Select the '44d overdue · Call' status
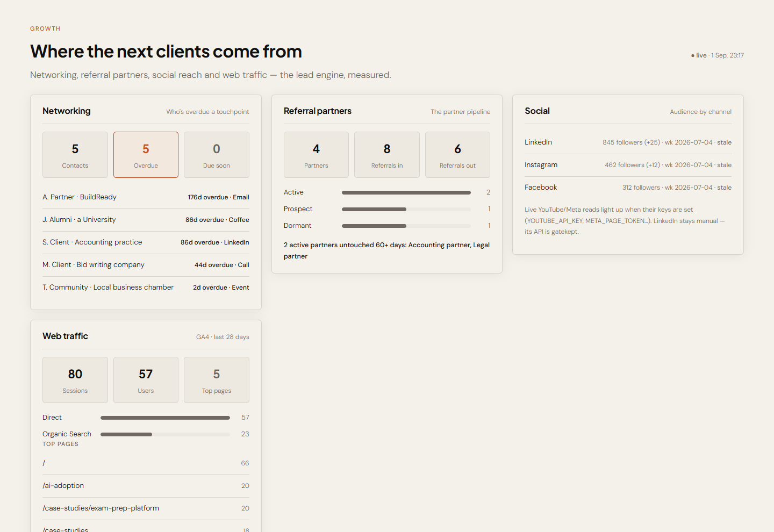 [222, 265]
